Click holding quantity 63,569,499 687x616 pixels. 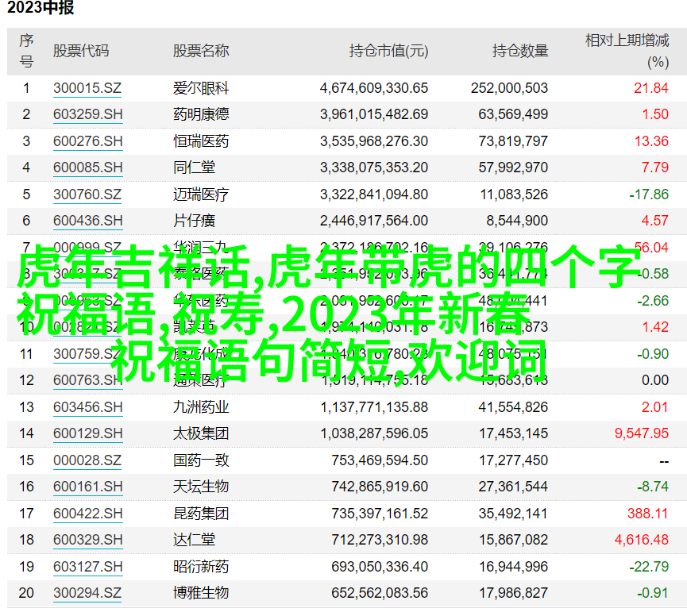click(513, 114)
